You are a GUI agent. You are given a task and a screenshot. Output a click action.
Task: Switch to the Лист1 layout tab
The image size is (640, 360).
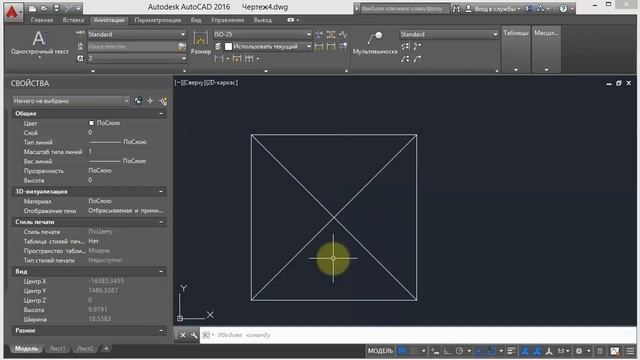point(57,349)
